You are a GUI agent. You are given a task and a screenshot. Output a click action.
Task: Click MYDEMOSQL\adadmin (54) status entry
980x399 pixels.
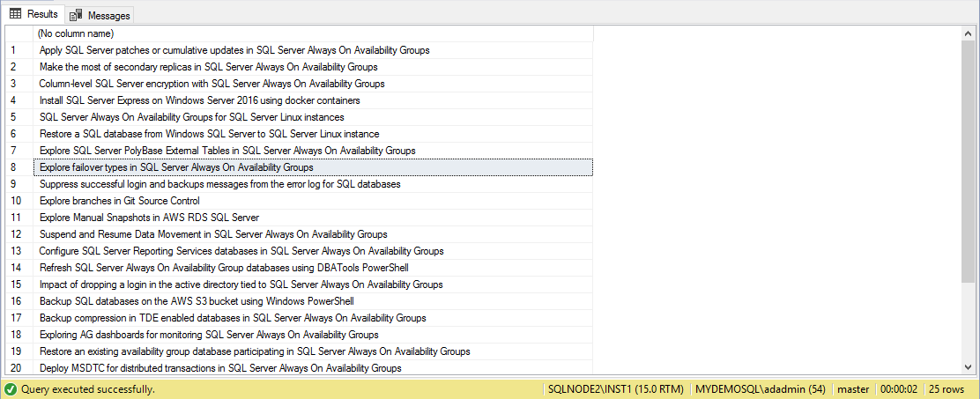click(761, 389)
